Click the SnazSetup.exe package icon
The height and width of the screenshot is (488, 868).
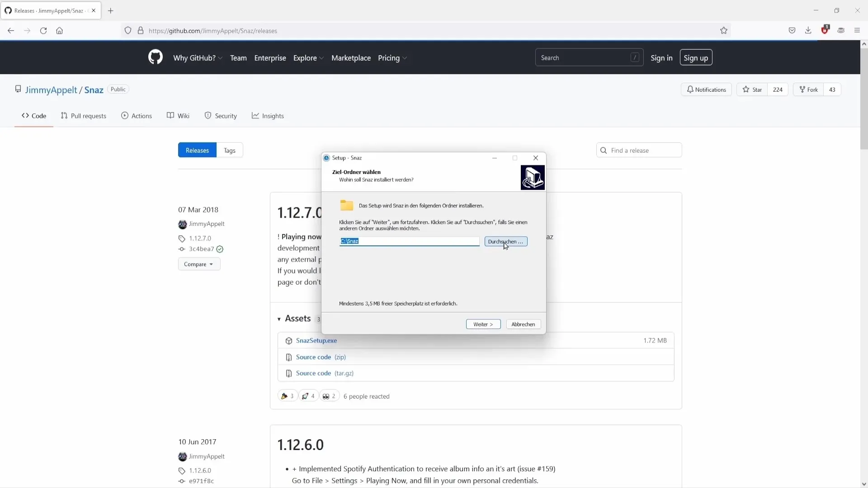tap(289, 341)
